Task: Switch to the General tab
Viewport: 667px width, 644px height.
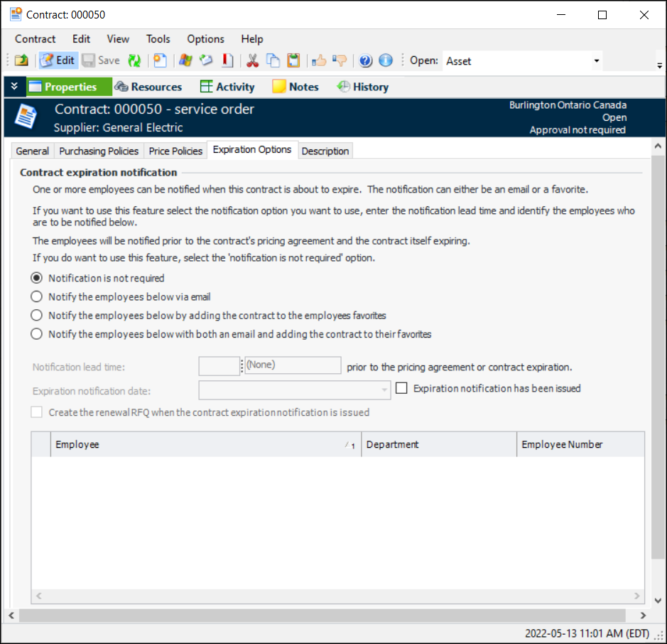Action: point(33,151)
